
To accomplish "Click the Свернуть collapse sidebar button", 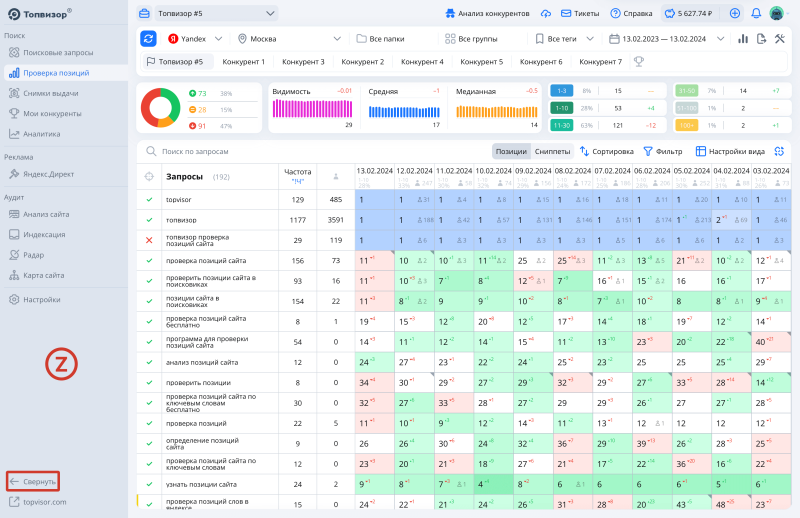I will [x=33, y=481].
